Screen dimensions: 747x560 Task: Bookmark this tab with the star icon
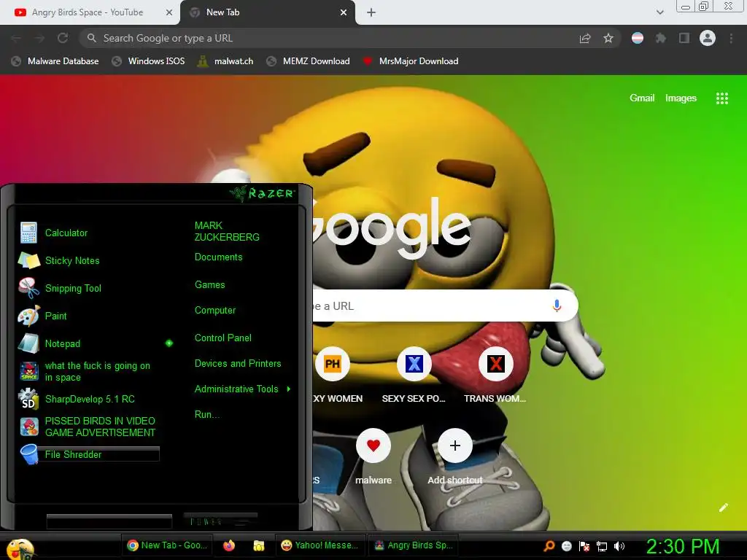tap(608, 38)
